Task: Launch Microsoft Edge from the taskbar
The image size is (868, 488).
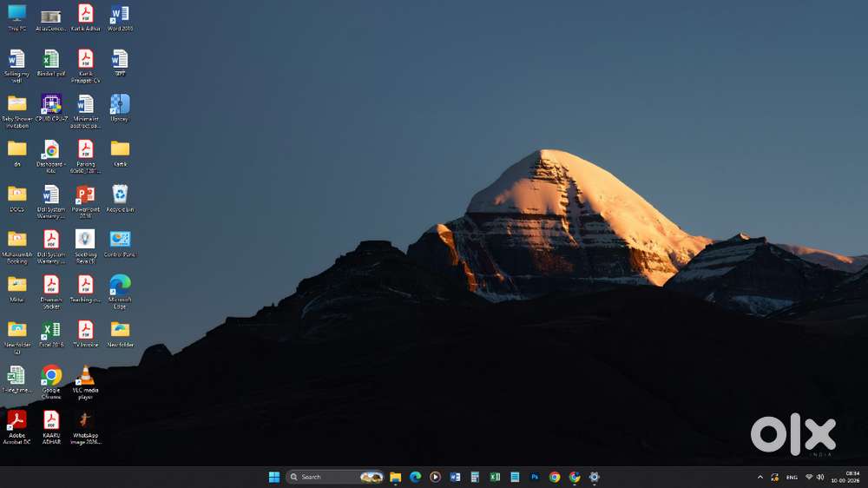Action: tap(415, 477)
